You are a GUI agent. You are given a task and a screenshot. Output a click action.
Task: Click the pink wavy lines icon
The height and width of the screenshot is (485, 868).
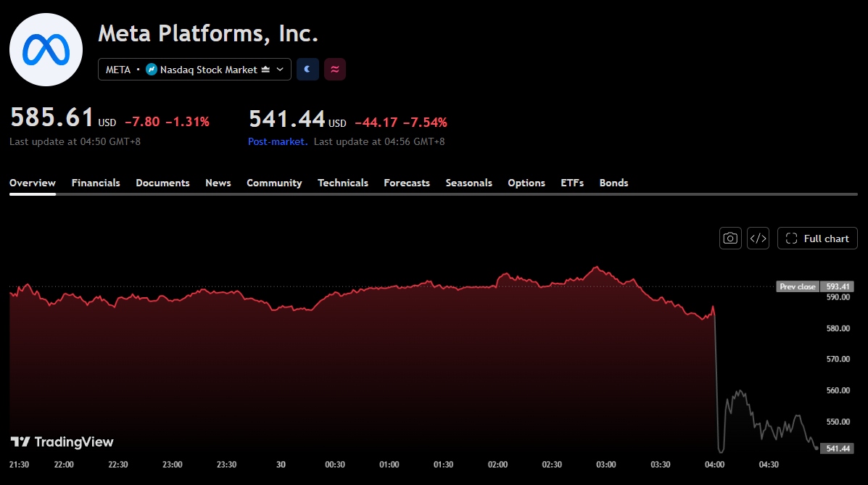pos(335,69)
